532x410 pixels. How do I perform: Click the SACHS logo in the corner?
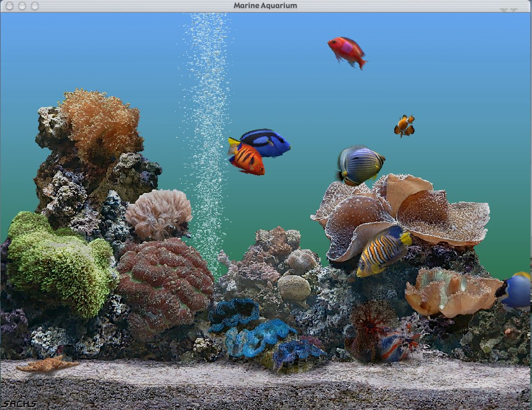19,404
